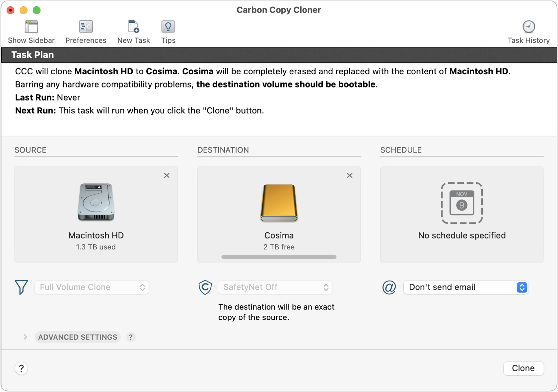Viewport: 558px width, 392px height.
Task: Remove the Macintosh HD source with X
Action: 167,175
